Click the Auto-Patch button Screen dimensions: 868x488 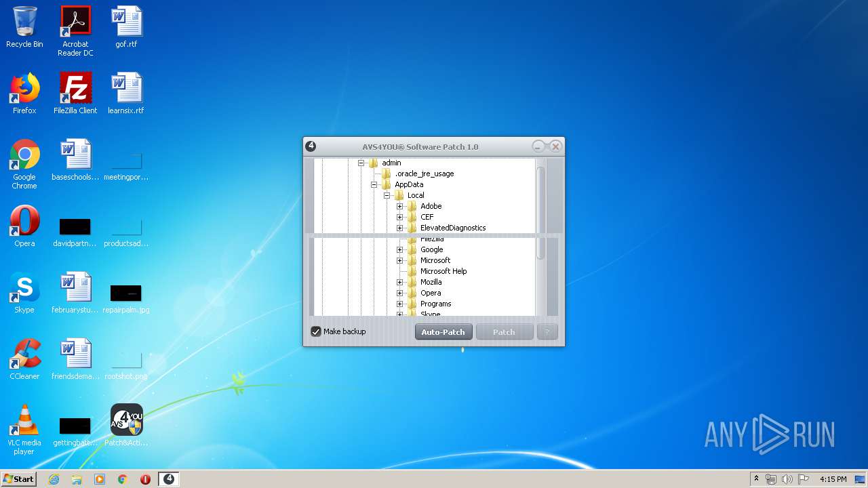[x=443, y=332]
